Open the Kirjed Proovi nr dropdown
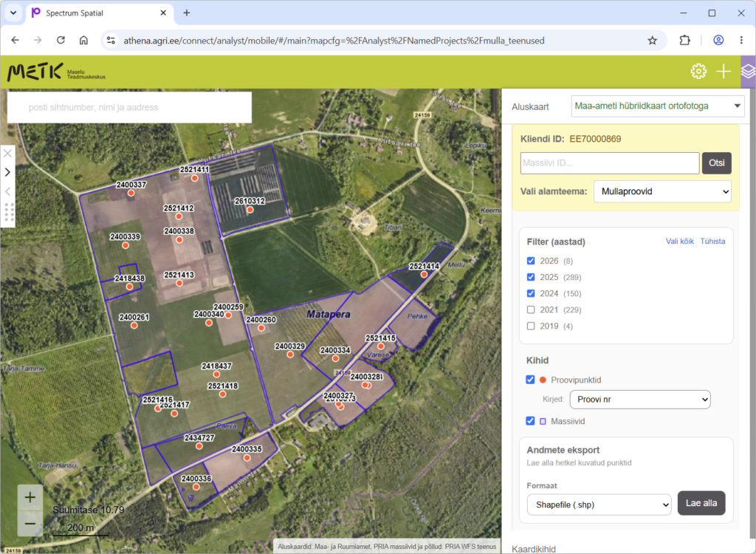 point(640,400)
